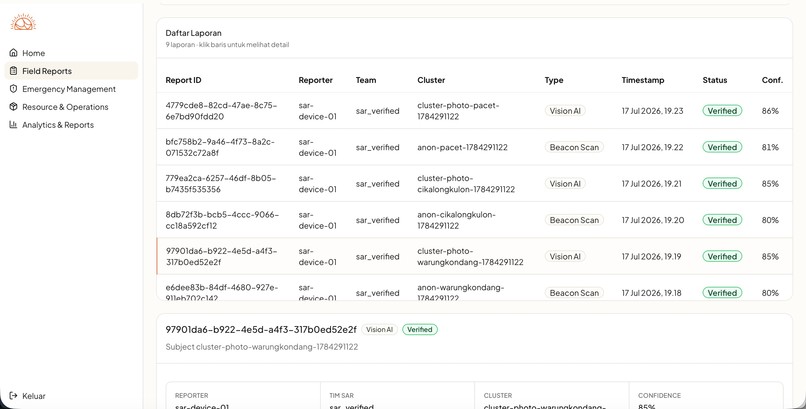Click cluster-photo-cikalongkulon-1784291122 cell
806x409 pixels.
(466, 184)
